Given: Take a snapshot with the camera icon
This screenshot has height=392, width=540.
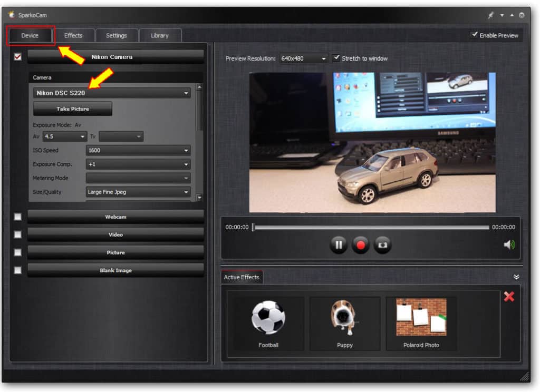Looking at the screenshot, I should coord(383,245).
